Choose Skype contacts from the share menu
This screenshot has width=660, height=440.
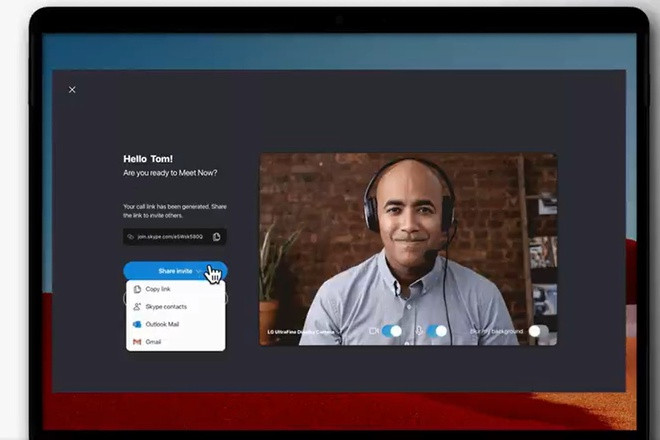pyautogui.click(x=176, y=307)
